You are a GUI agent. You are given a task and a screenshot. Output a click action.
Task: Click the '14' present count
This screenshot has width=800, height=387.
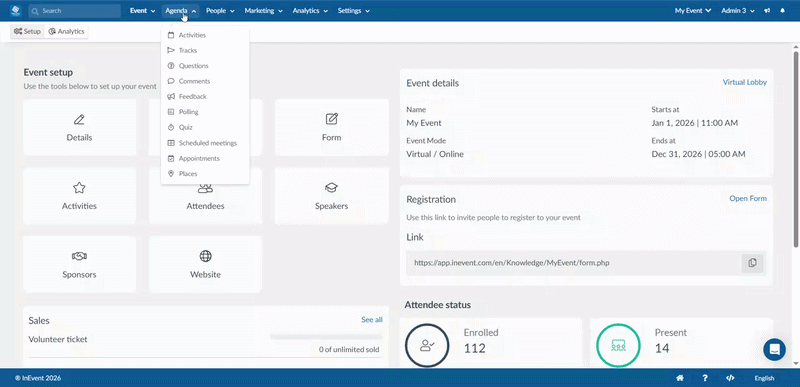[x=662, y=348]
